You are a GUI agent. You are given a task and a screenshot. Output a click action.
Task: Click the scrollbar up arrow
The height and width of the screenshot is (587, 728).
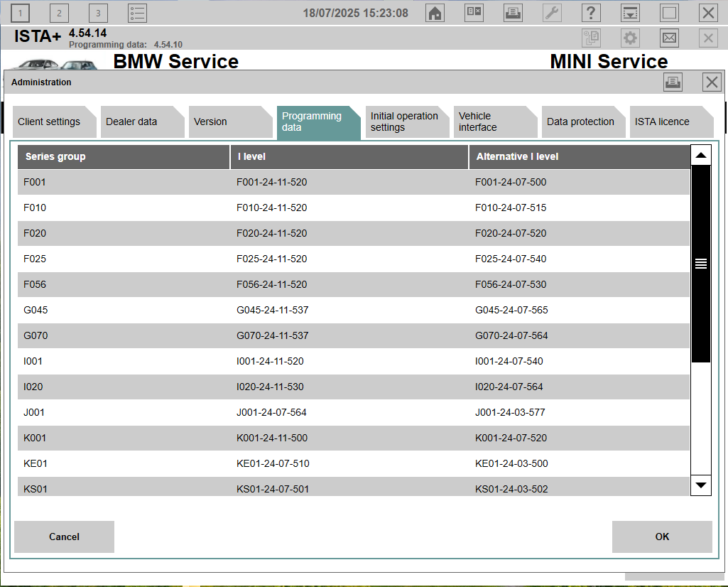(x=700, y=154)
